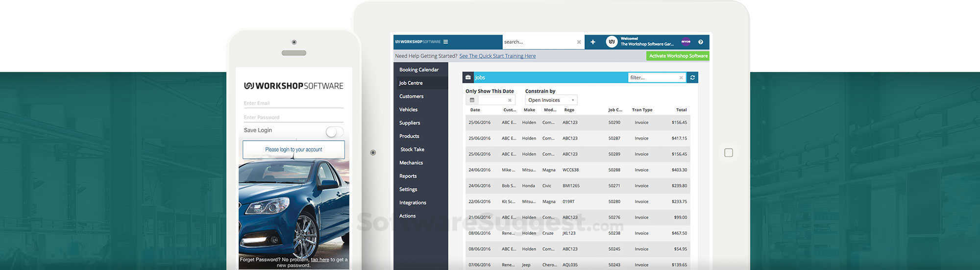Open job 50289 row
980x270 pixels.
(x=578, y=154)
